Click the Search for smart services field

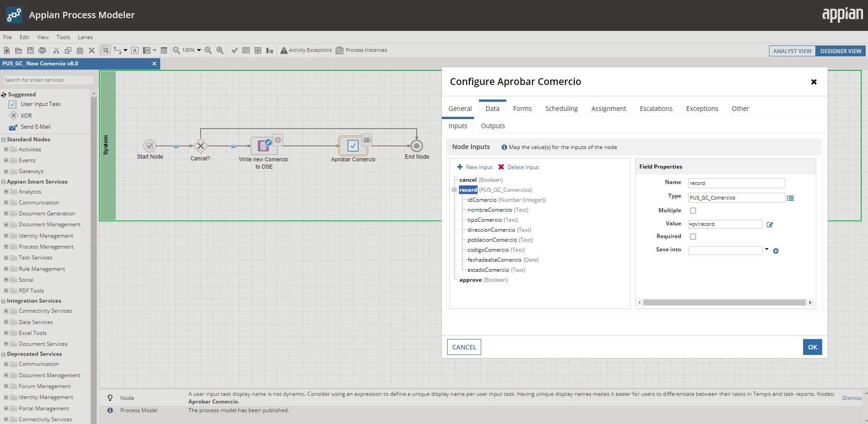tap(49, 80)
